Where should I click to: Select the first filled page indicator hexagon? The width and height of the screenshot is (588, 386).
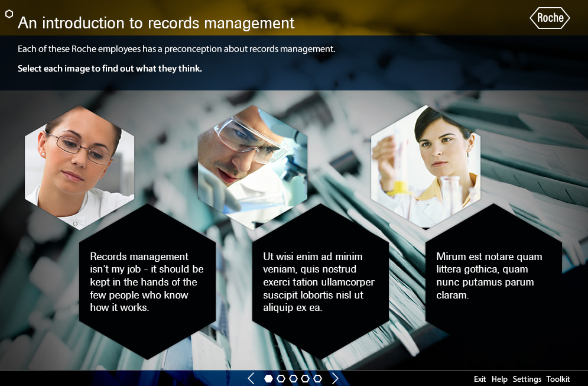(x=269, y=378)
